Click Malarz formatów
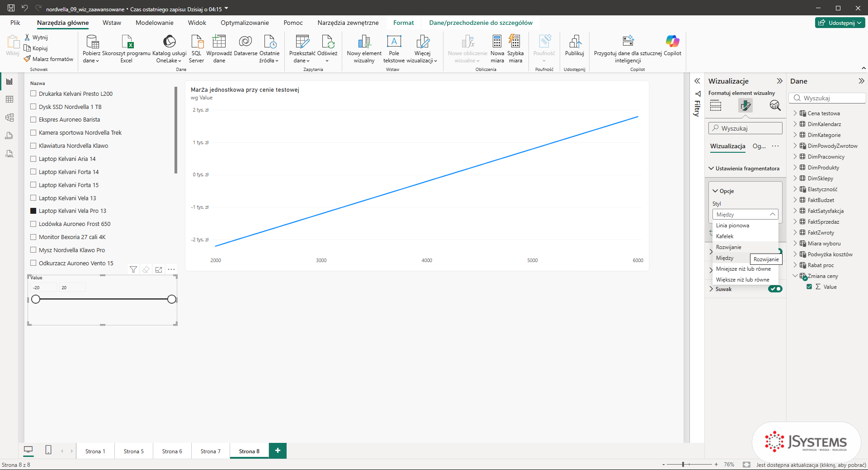 coord(49,59)
